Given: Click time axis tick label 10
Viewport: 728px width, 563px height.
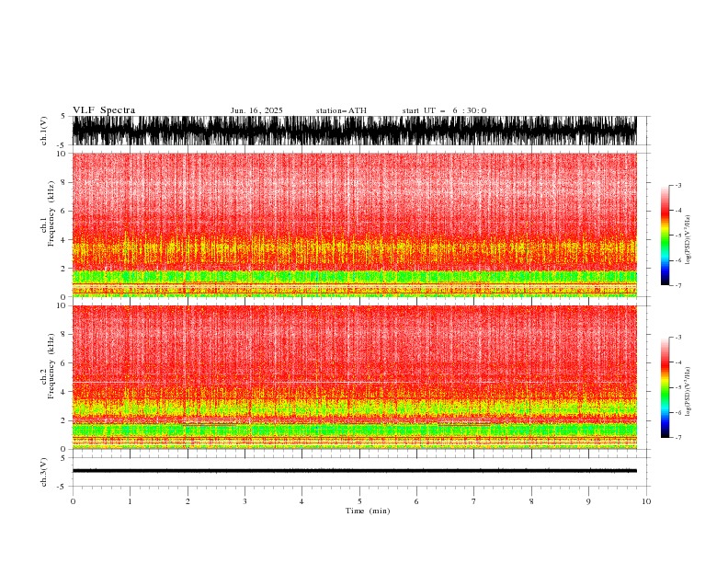Looking at the screenshot, I should pyautogui.click(x=646, y=501).
